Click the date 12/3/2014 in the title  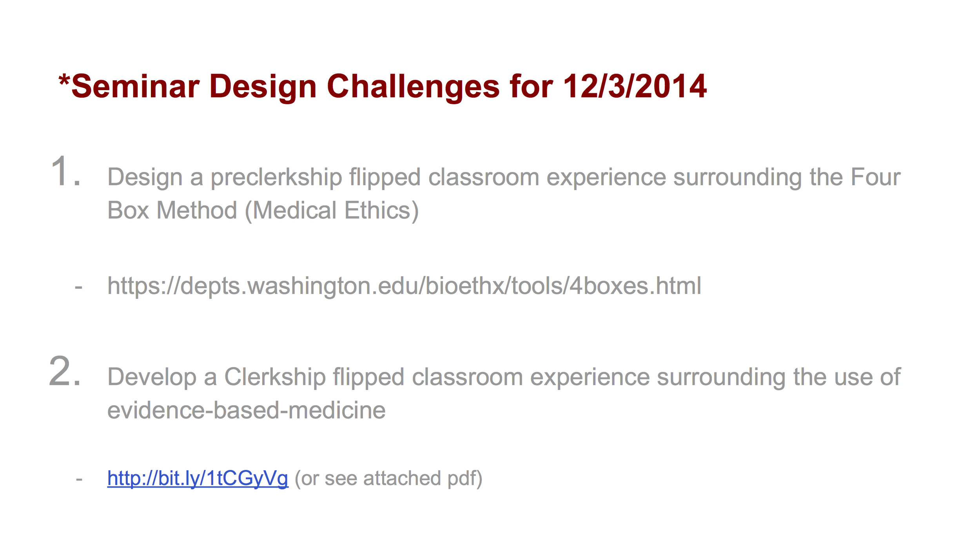tap(635, 86)
